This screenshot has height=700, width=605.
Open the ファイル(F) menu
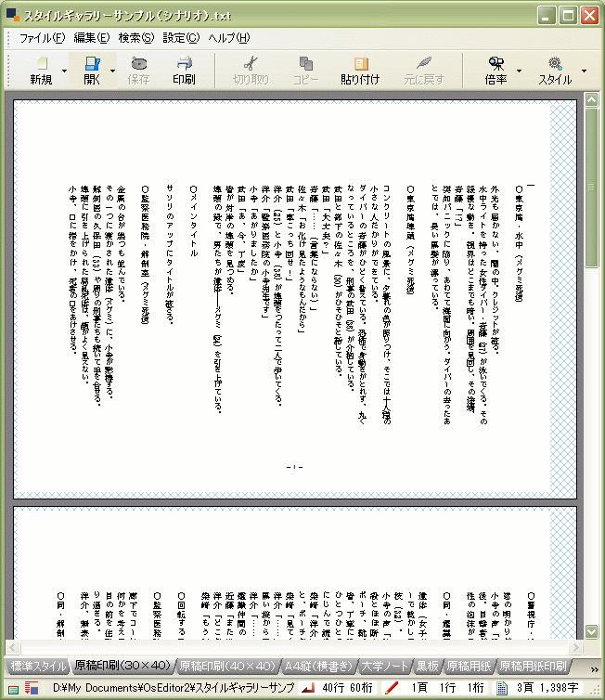pyautogui.click(x=43, y=38)
